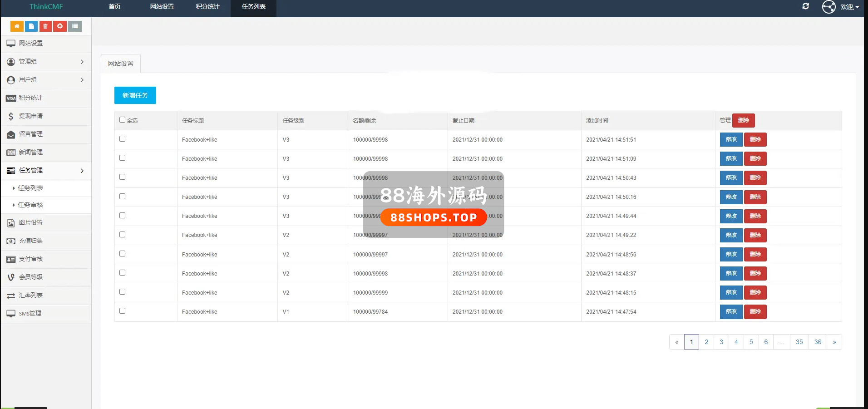Check the V1 task row checkbox

[x=123, y=311]
